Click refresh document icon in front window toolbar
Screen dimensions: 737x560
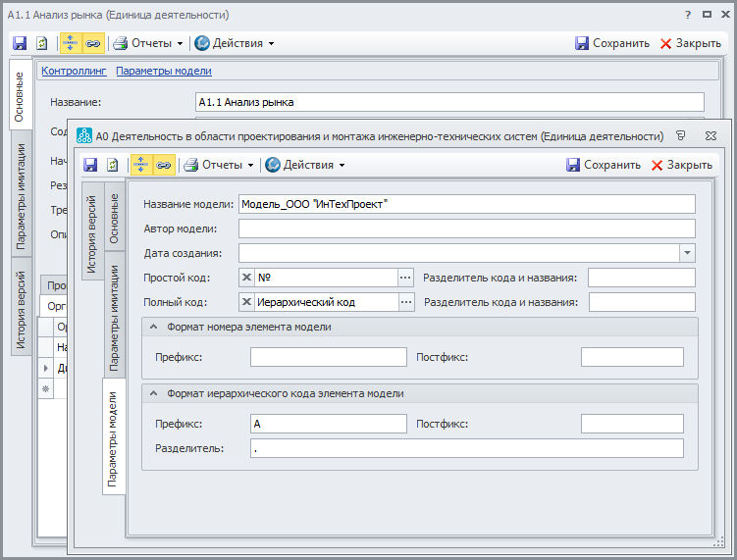click(x=113, y=165)
